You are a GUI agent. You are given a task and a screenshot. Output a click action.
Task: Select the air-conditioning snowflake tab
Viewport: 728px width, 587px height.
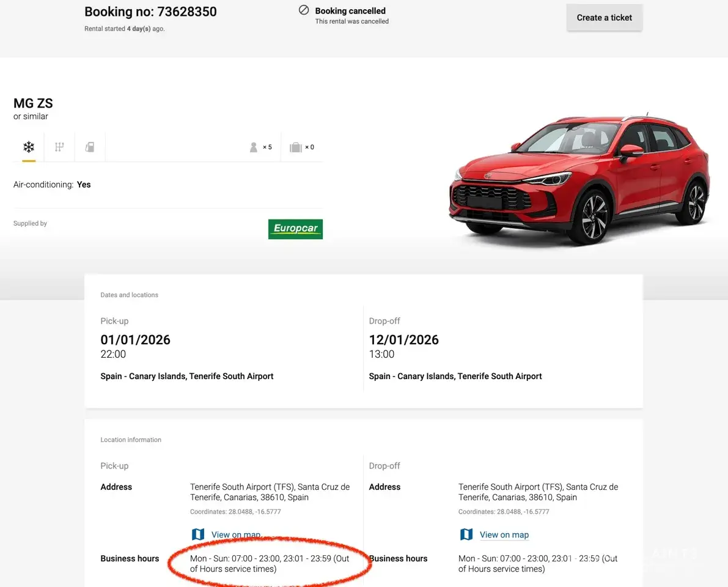tap(28, 147)
